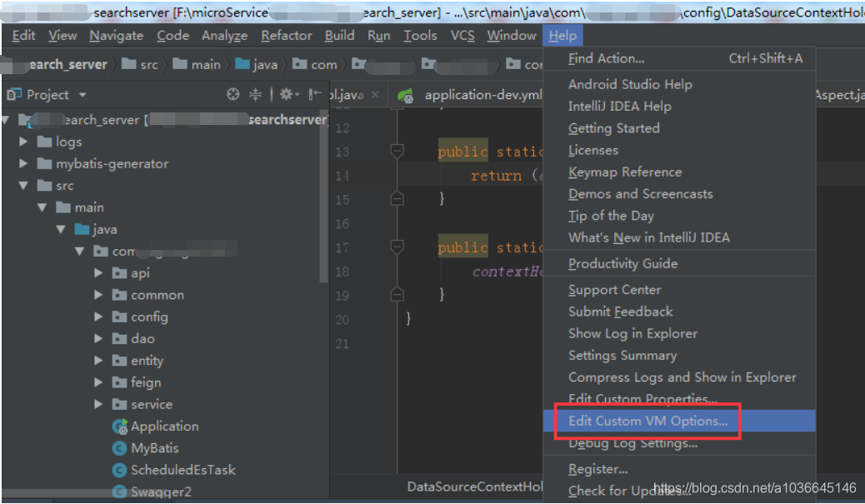The image size is (865, 504).
Task: Click the java breadcrumb in navigation bar
Action: point(257,64)
